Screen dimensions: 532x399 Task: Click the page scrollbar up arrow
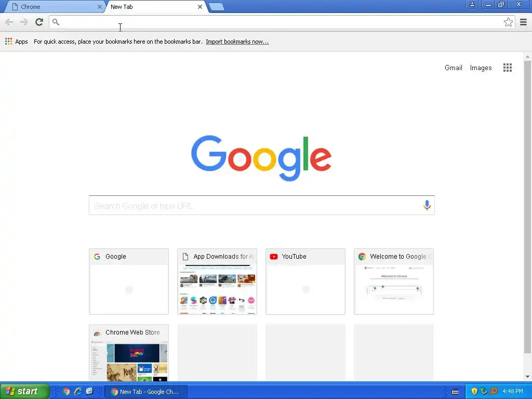pos(527,57)
